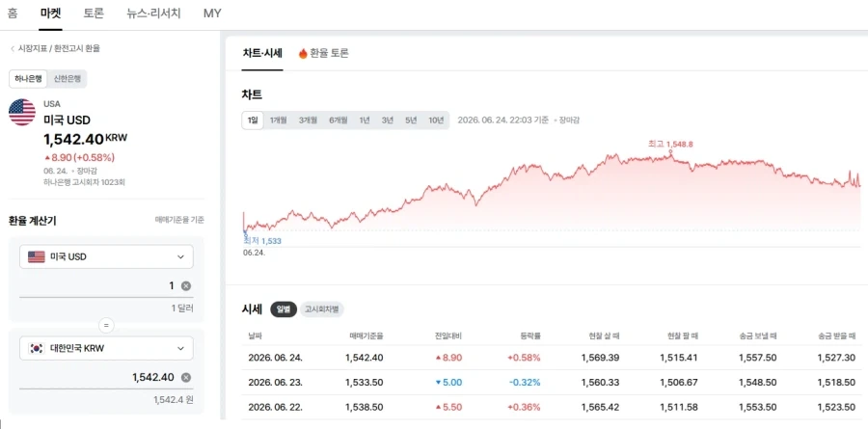The width and height of the screenshot is (868, 429).
Task: Click the 하나은행 고시회차 1023회 text
Action: (84, 182)
